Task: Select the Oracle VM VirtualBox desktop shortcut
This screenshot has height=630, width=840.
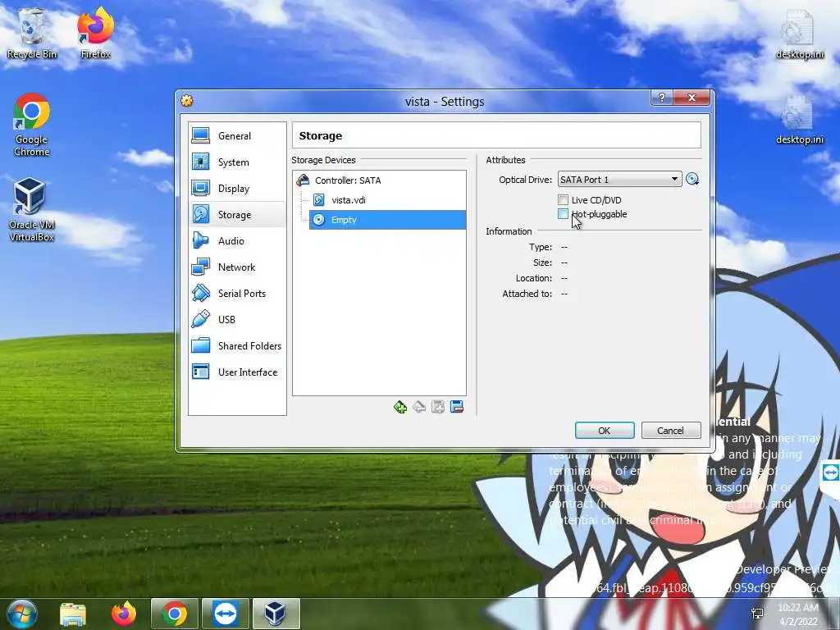Action: tap(31, 210)
